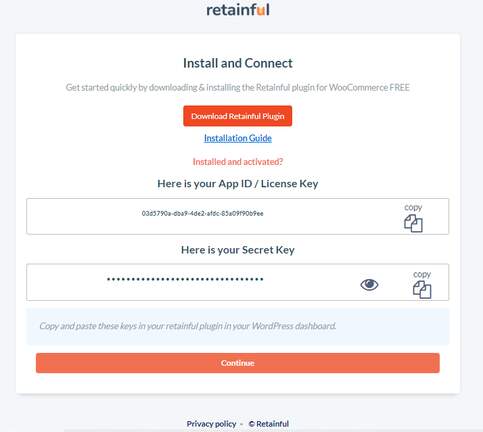Click the 'copy' text above Secret Key icon
This screenshot has width=483, height=432.
click(x=422, y=274)
